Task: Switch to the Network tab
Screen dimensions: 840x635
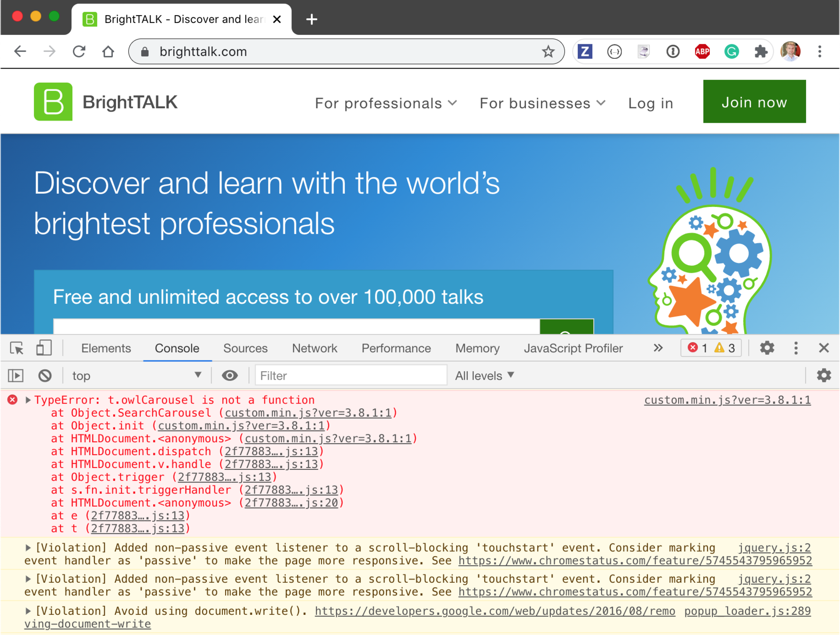Action: click(314, 348)
